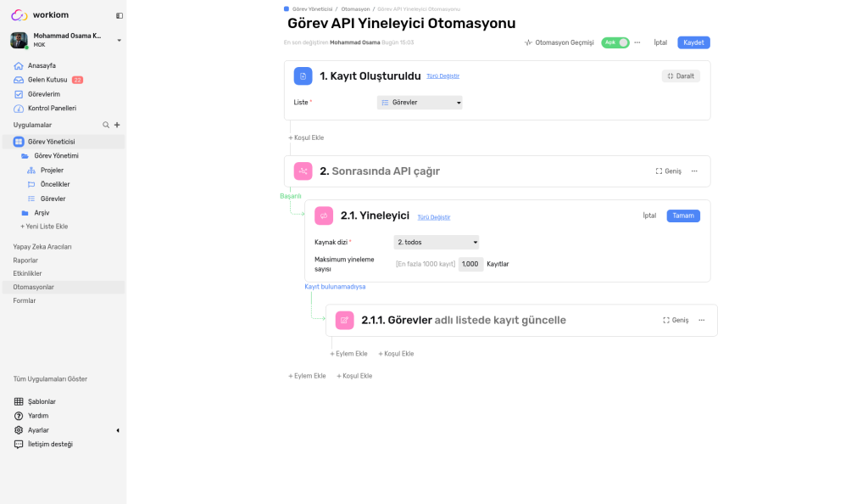The image size is (868, 504).
Task: Open Otomasyon Geçmişi history
Action: (559, 42)
